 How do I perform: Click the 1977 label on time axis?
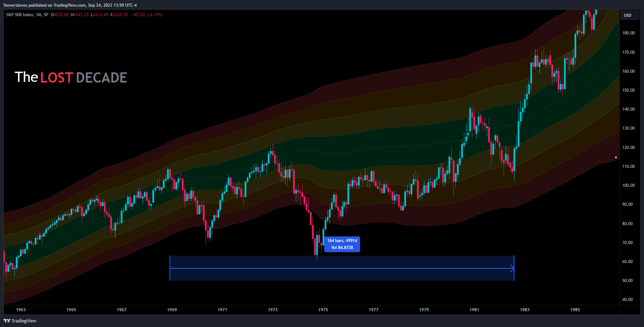(374, 309)
